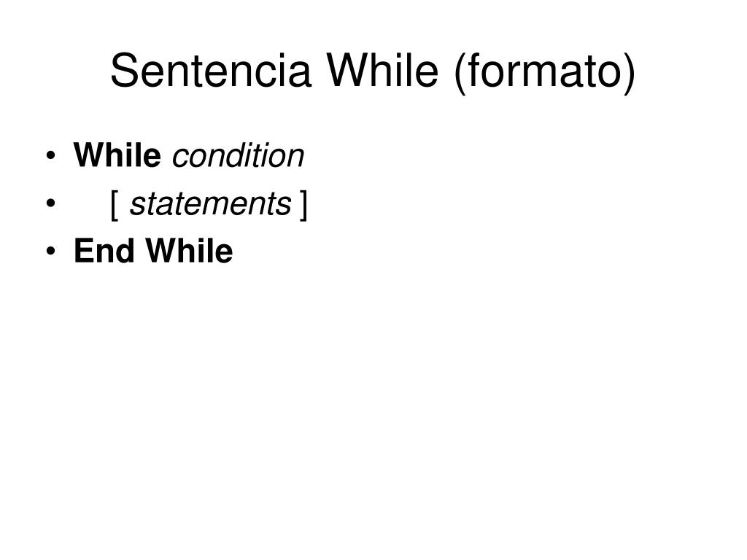This screenshot has height=560, width=747.
Task: Click the letter W of bold While condition line
Action: pyautogui.click(x=90, y=155)
